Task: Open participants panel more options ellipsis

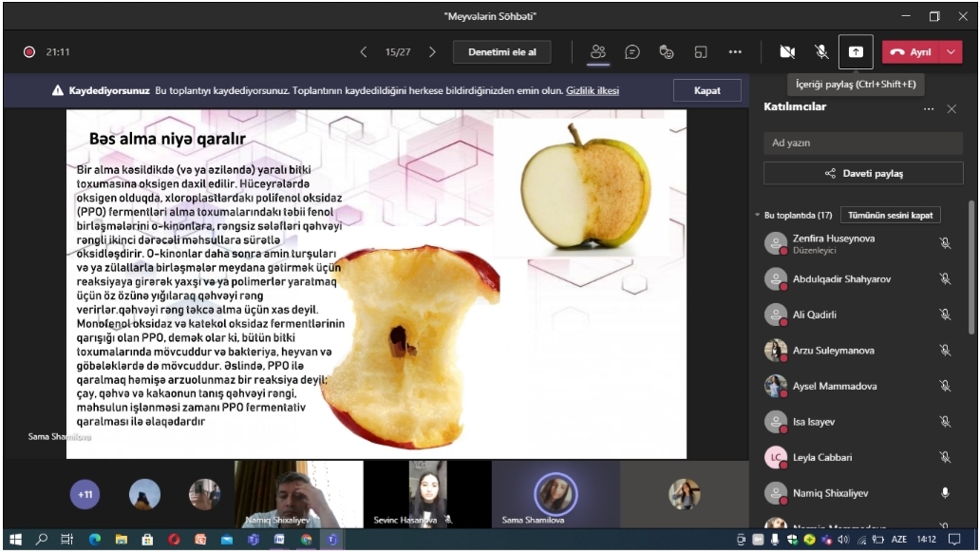Action: [929, 109]
